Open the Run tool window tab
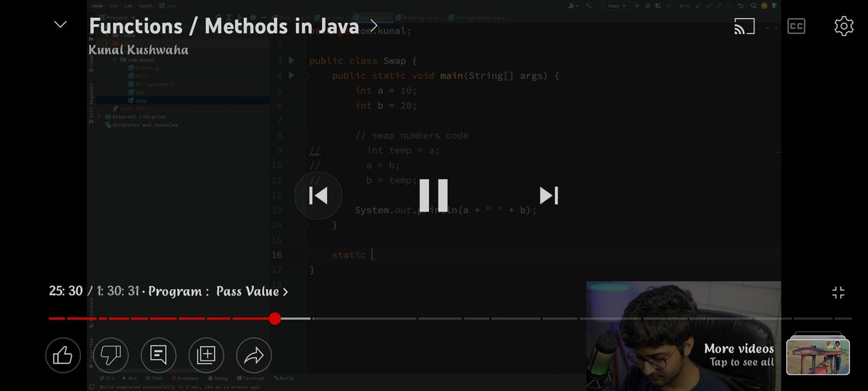868x391 pixels. coord(130,378)
